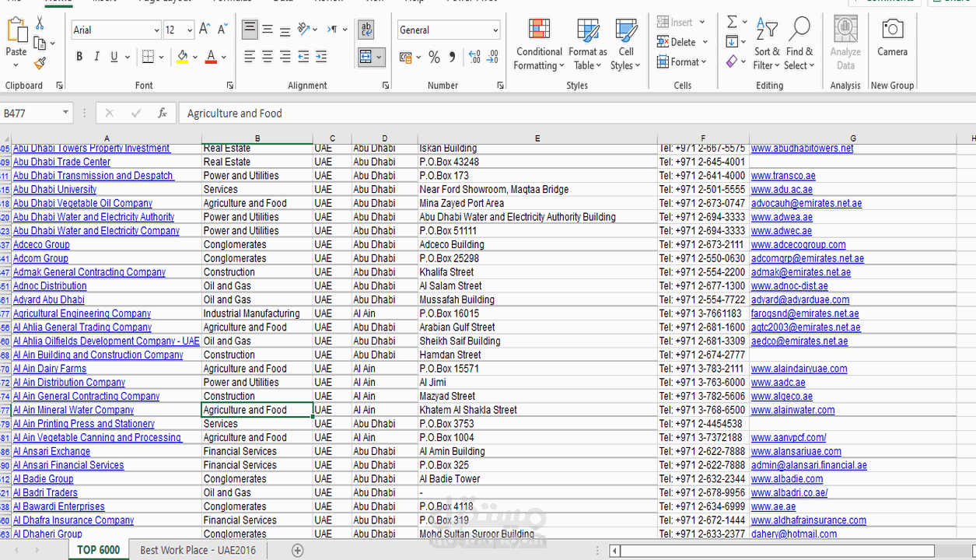Open Find & Select menu
The image size is (976, 560).
coord(799,44)
